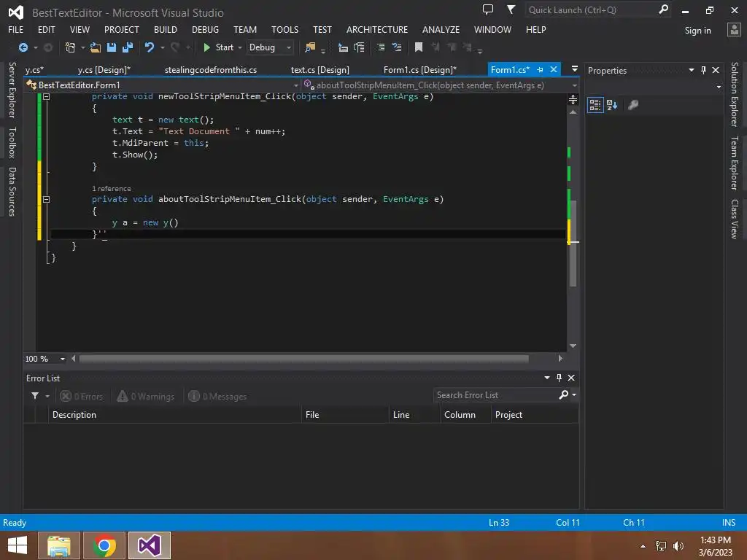This screenshot has height=560, width=747.
Task: Toggle the 0 Errors filter button
Action: click(x=82, y=396)
